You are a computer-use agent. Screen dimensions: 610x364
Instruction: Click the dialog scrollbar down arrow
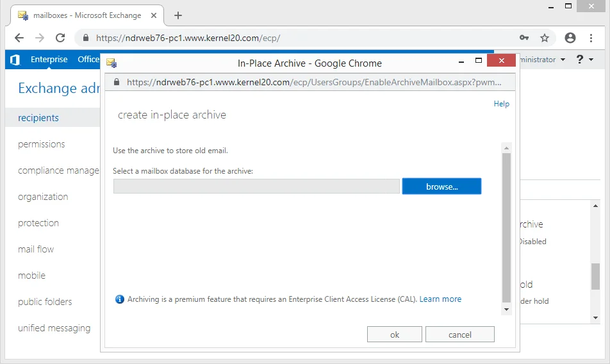point(506,310)
